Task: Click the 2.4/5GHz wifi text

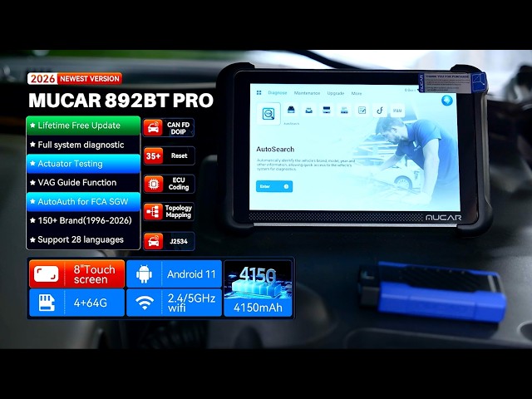Action: (192, 303)
